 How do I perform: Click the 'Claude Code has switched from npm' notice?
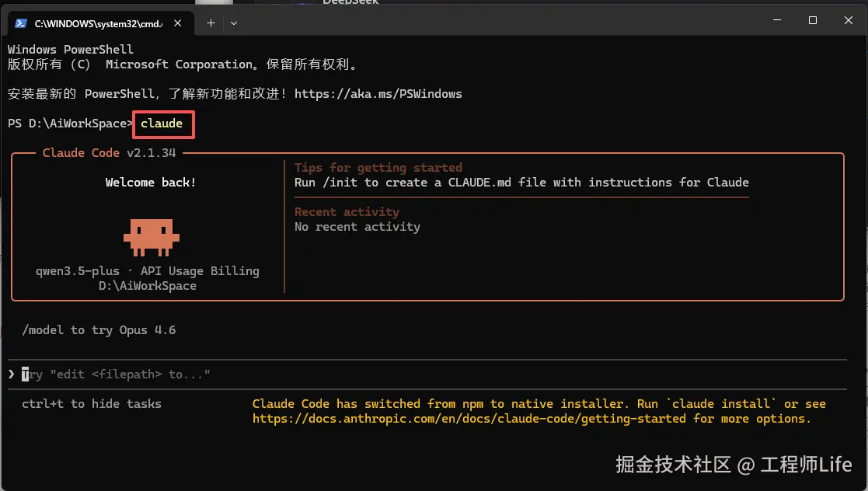(539, 411)
